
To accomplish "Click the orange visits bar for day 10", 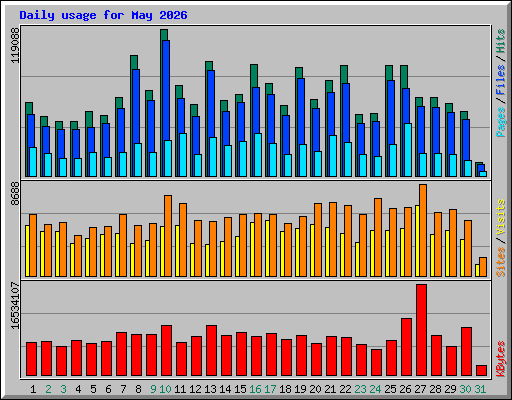I will tap(168, 236).
